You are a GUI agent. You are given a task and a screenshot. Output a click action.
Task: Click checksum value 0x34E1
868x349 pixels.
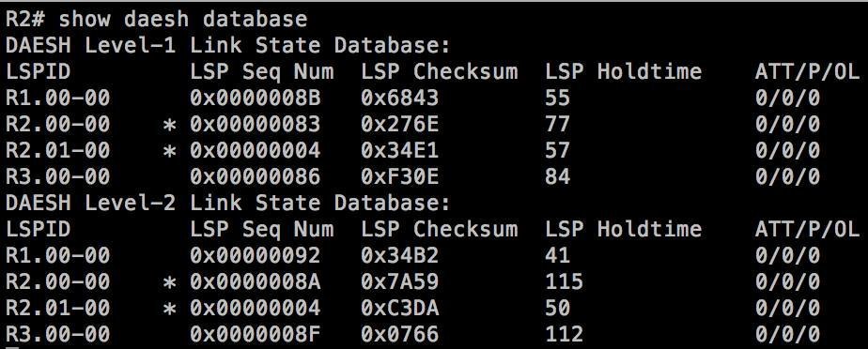399,150
